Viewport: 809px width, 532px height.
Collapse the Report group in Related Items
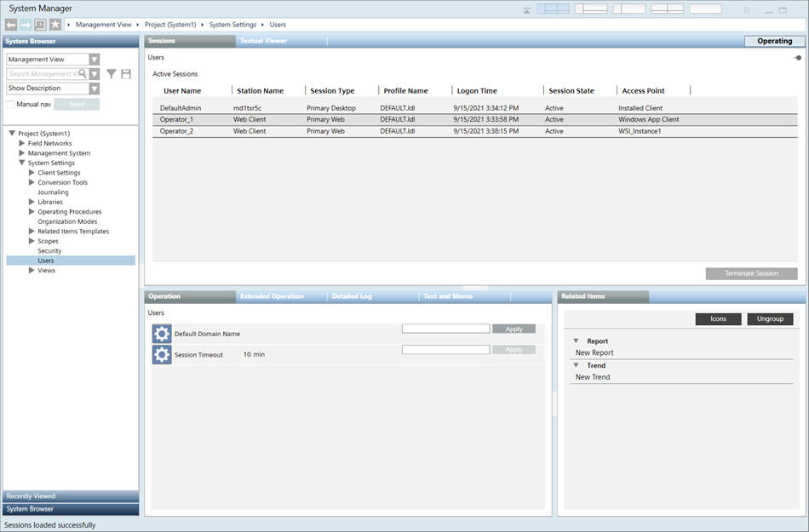click(577, 341)
